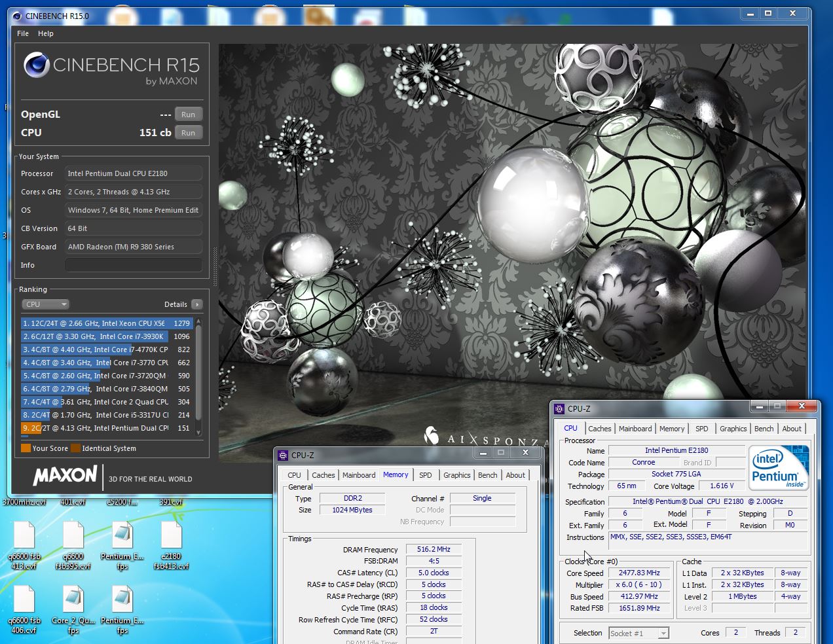833x644 pixels.
Task: Select ranking row 6 Core i7-3840QM
Action: click(x=107, y=389)
